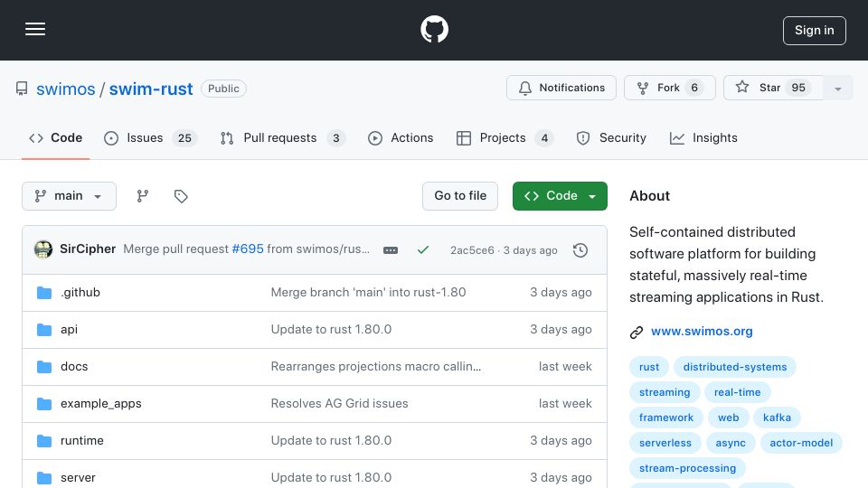Select the actor-model topic tag
The height and width of the screenshot is (488, 868).
click(x=801, y=443)
